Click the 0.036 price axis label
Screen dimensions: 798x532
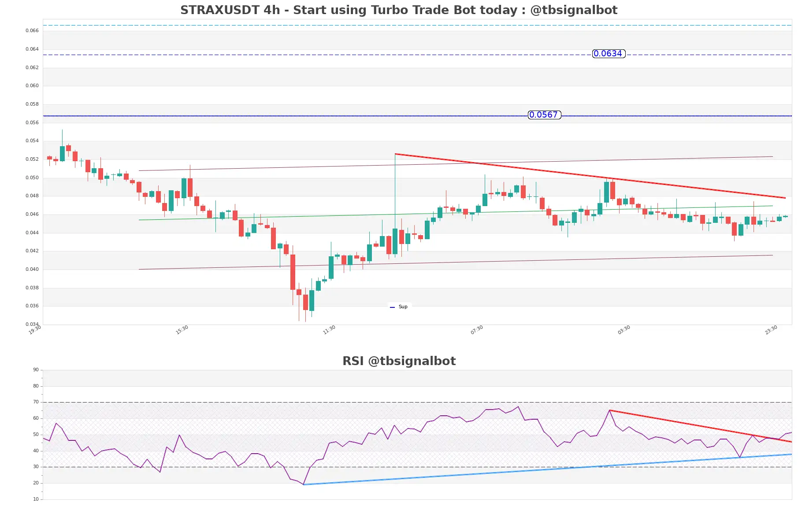click(x=32, y=306)
